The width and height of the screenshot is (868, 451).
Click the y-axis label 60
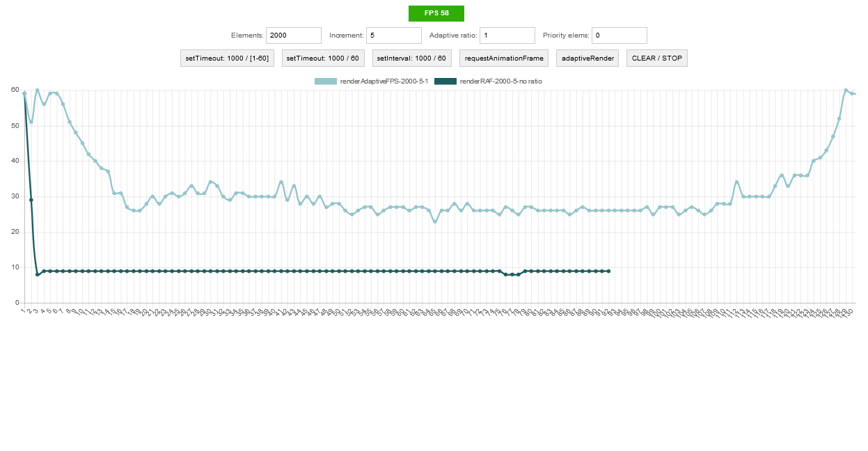(15, 90)
